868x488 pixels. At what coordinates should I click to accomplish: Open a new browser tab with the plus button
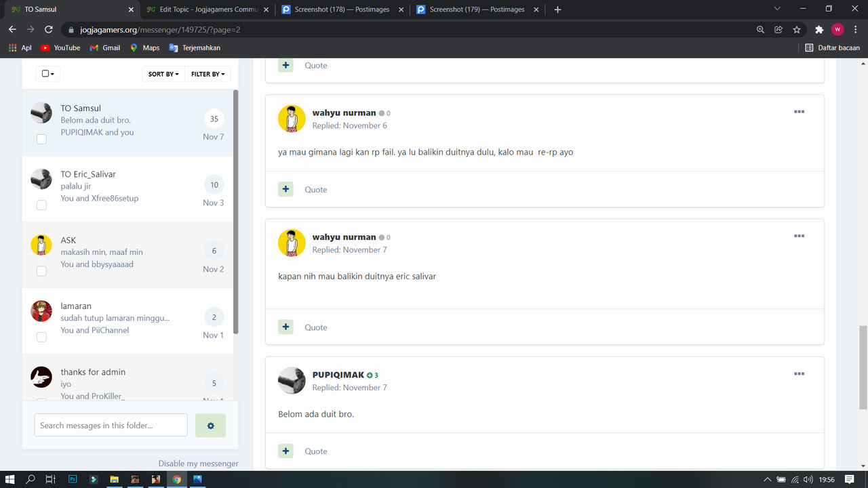coord(557,9)
